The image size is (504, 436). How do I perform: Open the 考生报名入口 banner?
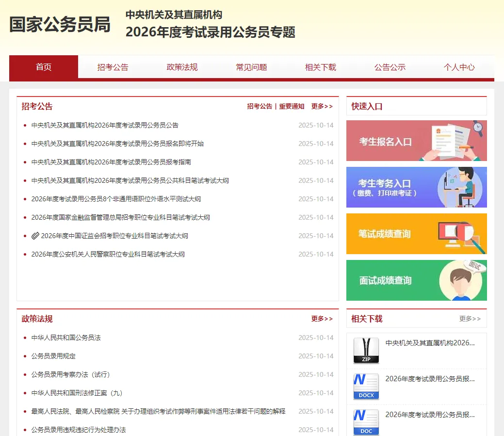pos(417,141)
